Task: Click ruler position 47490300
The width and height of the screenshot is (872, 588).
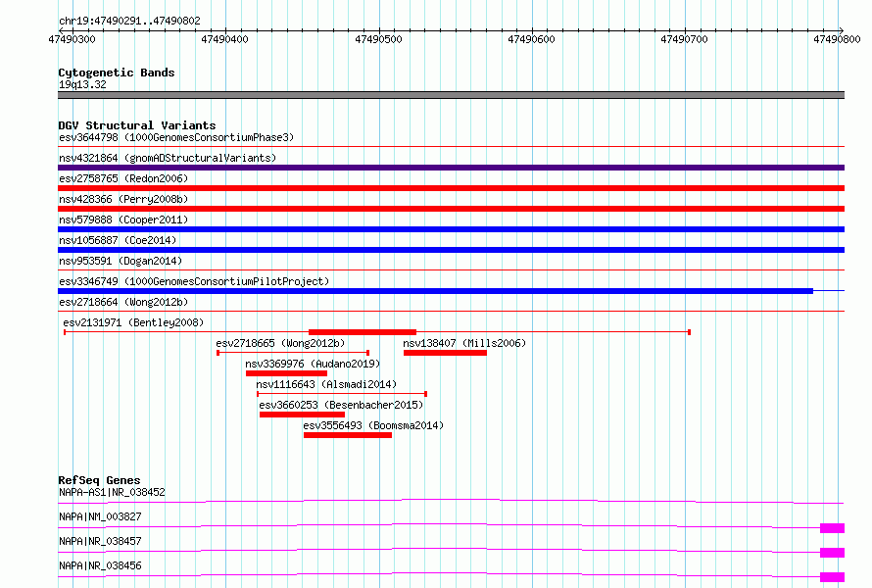Action: (x=72, y=39)
